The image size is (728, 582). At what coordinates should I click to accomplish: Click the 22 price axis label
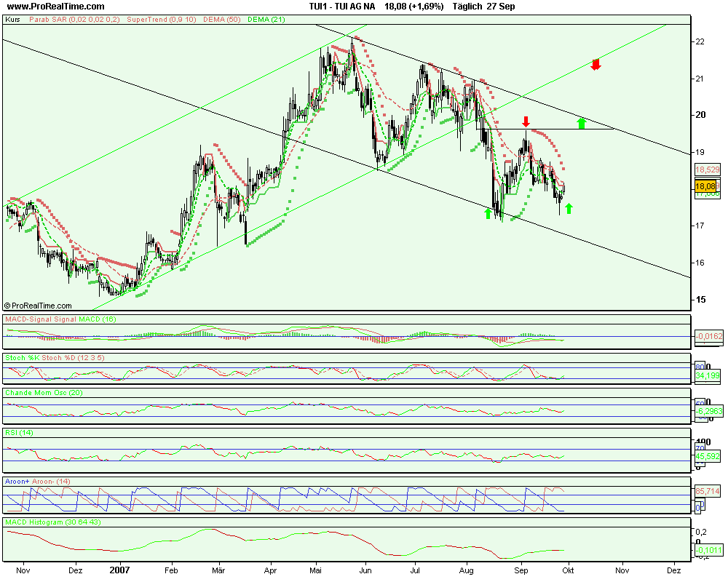point(700,41)
